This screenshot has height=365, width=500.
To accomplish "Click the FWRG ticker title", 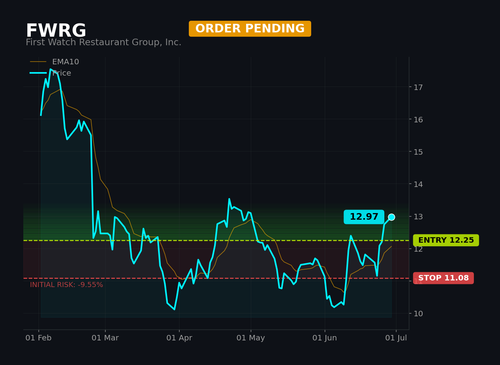I will 56,30.
